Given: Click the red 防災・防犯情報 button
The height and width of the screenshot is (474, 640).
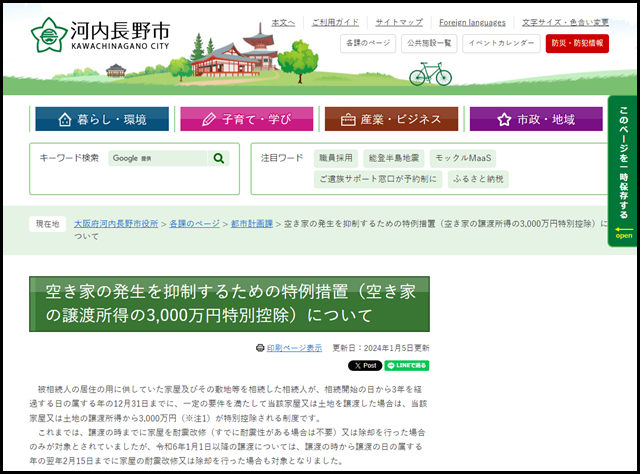Looking at the screenshot, I should [x=577, y=43].
